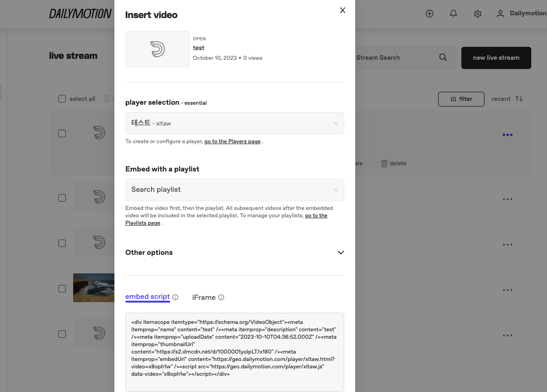
Task: Change sorting with the recent arrows icon
Action: 519,99
